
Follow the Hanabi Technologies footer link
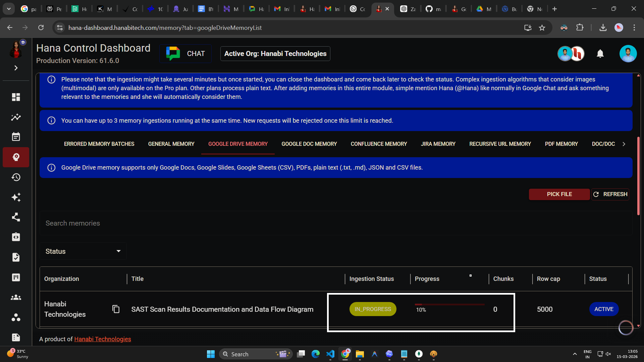pos(103,339)
